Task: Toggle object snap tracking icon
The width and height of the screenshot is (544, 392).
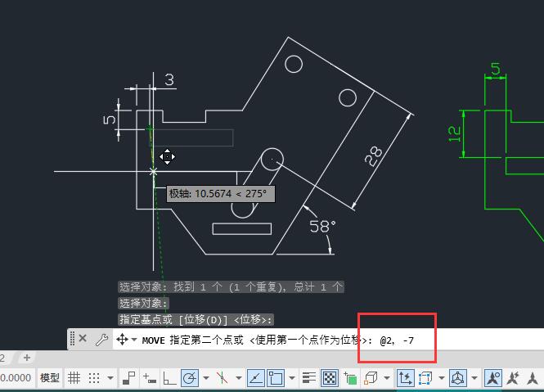Action: [x=256, y=378]
